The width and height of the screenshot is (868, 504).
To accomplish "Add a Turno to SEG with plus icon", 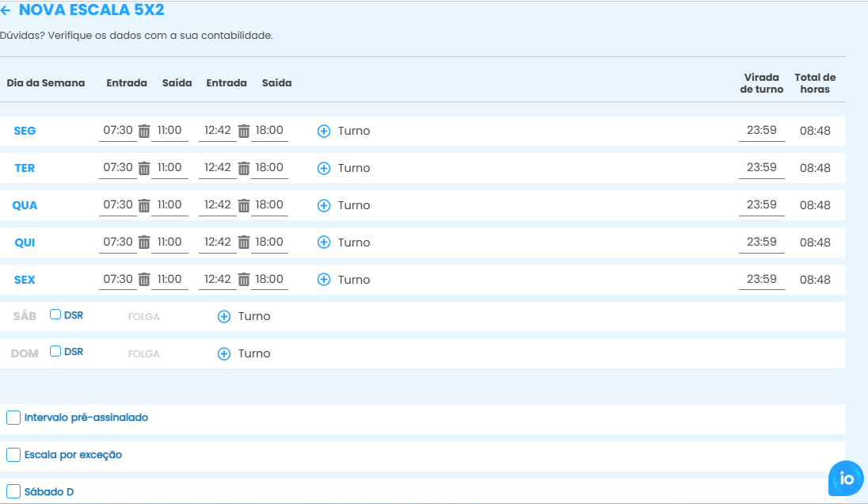I will tap(324, 132).
